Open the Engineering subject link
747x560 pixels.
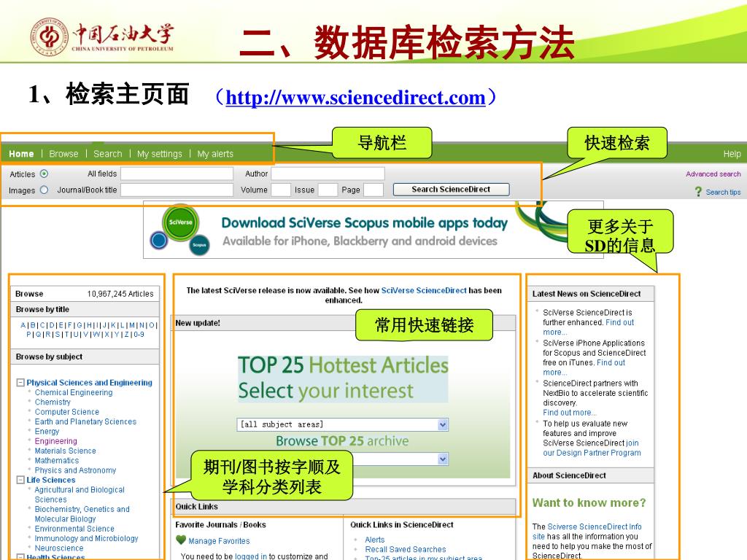coord(55,441)
